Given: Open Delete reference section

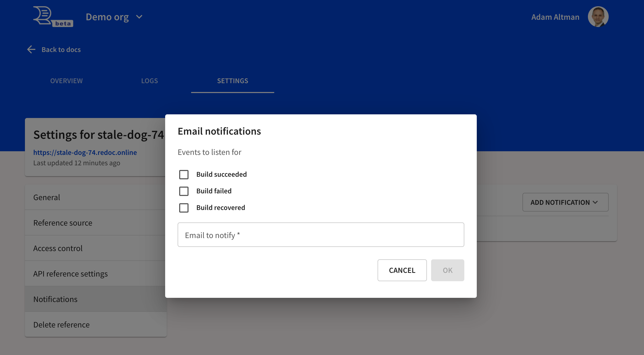Looking at the screenshot, I should tap(96, 325).
